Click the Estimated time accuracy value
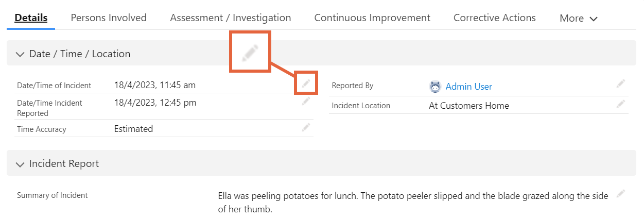The width and height of the screenshot is (644, 218). [134, 129]
